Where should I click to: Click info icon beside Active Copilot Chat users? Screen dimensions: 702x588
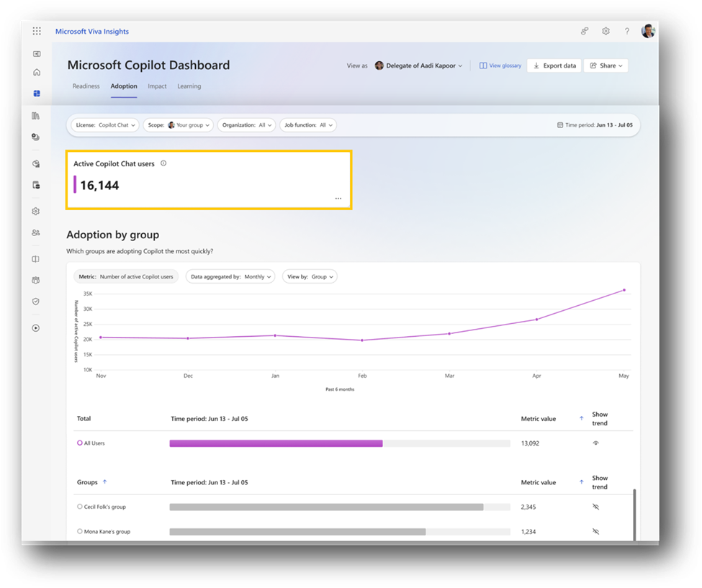pyautogui.click(x=164, y=163)
